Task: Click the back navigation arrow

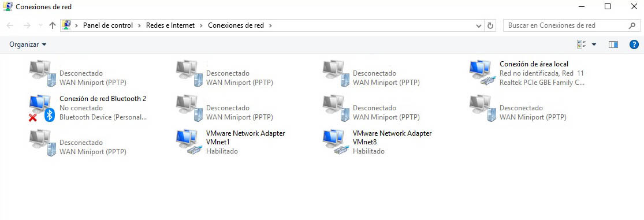Action: (10, 25)
